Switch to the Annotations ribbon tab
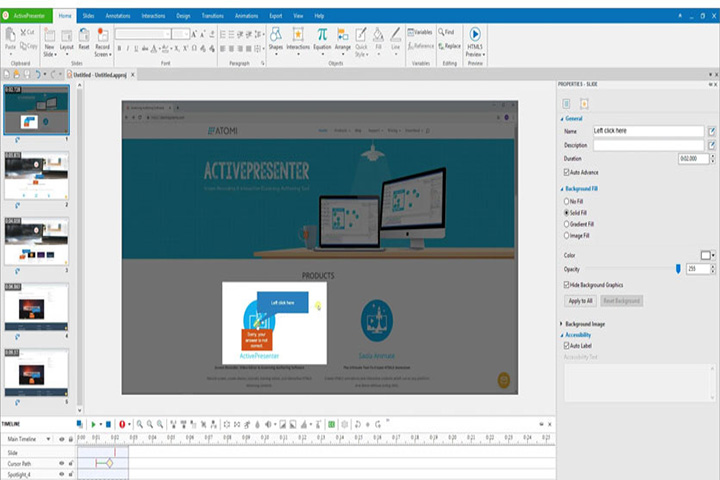The height and width of the screenshot is (480, 720). 118,16
